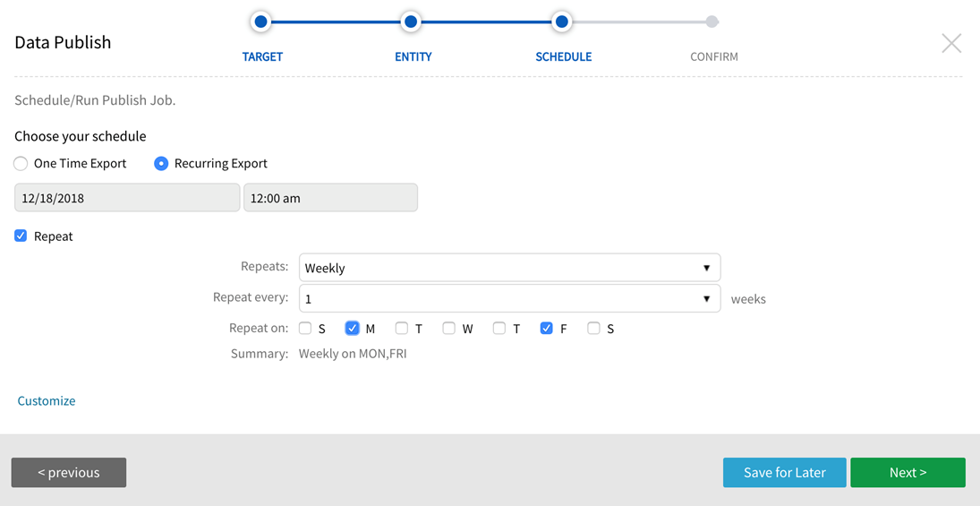Uncheck Monday in Repeat on

point(352,329)
